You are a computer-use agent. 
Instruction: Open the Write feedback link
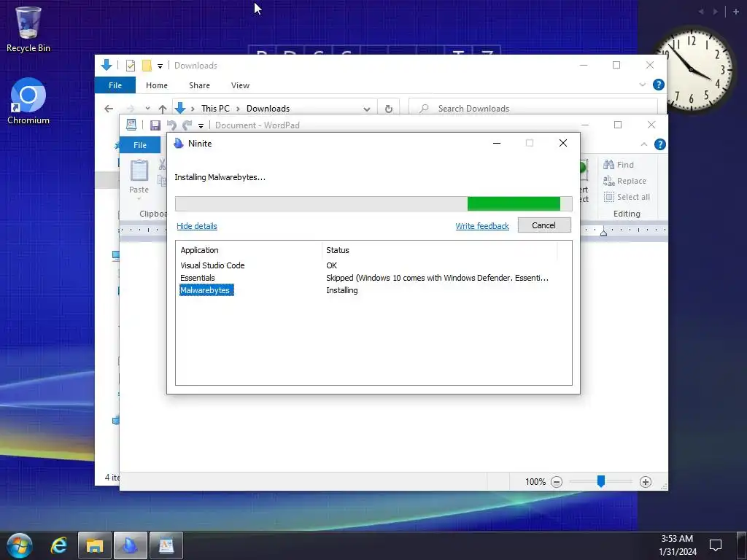pos(482,226)
